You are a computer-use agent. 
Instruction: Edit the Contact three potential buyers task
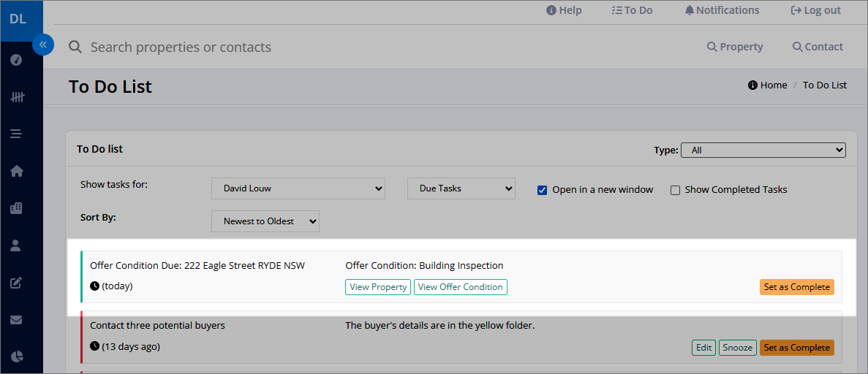point(703,348)
